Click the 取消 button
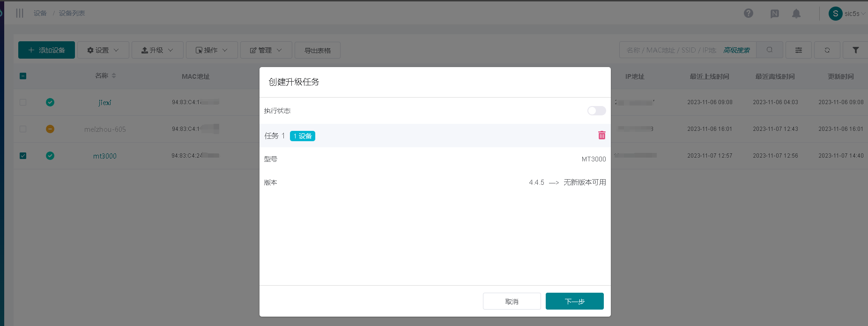This screenshot has height=326, width=868. click(x=512, y=301)
